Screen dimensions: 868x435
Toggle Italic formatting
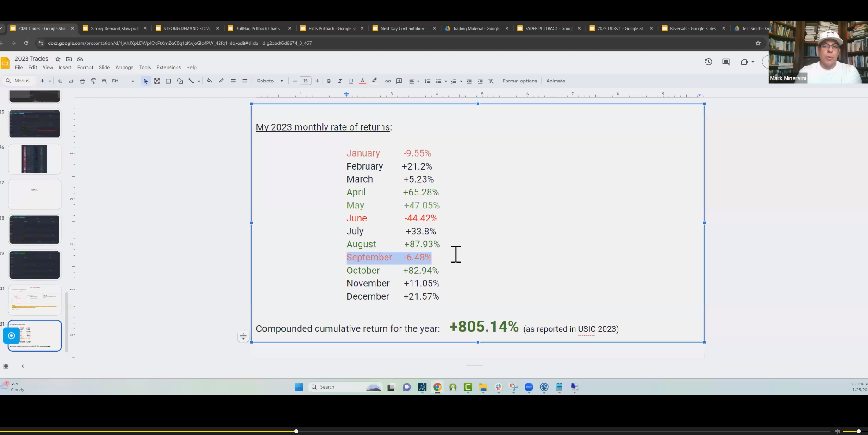(x=340, y=81)
